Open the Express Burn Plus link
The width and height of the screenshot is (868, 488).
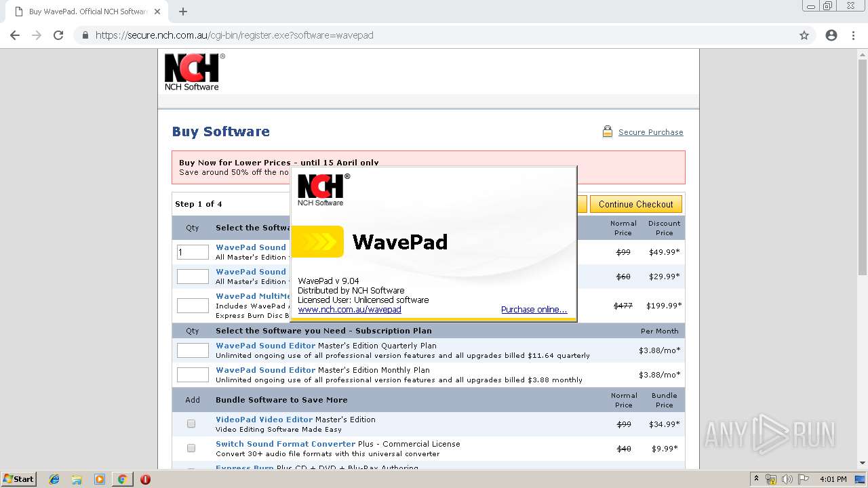[245, 468]
